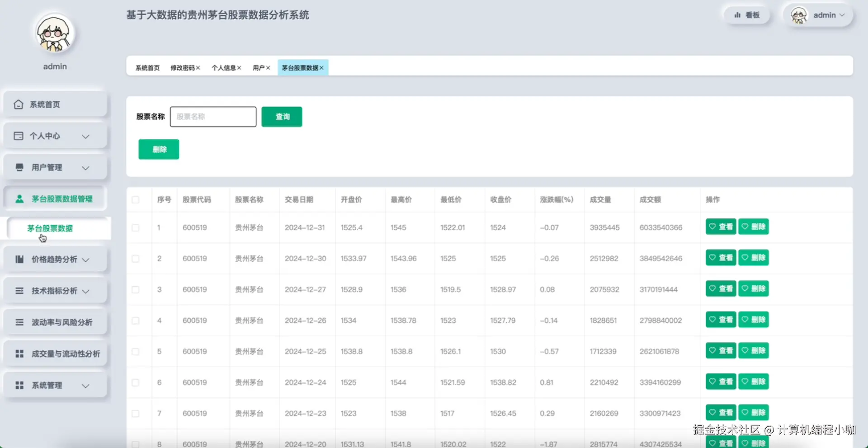The image size is (868, 448).
Task: Expand the 个人中心 chevron
Action: [85, 137]
